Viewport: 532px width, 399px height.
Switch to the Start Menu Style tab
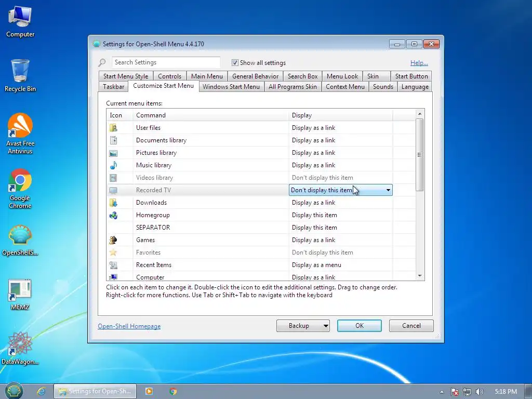click(126, 76)
